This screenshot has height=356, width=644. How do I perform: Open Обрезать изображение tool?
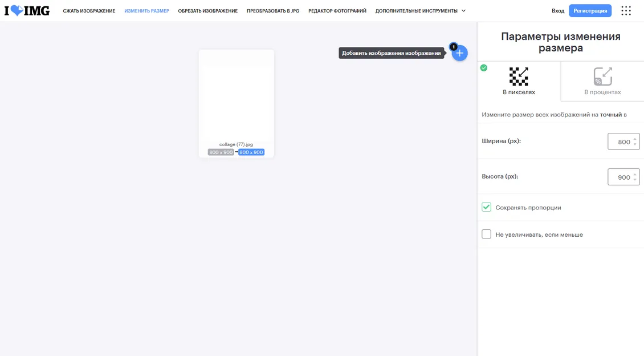208,11
